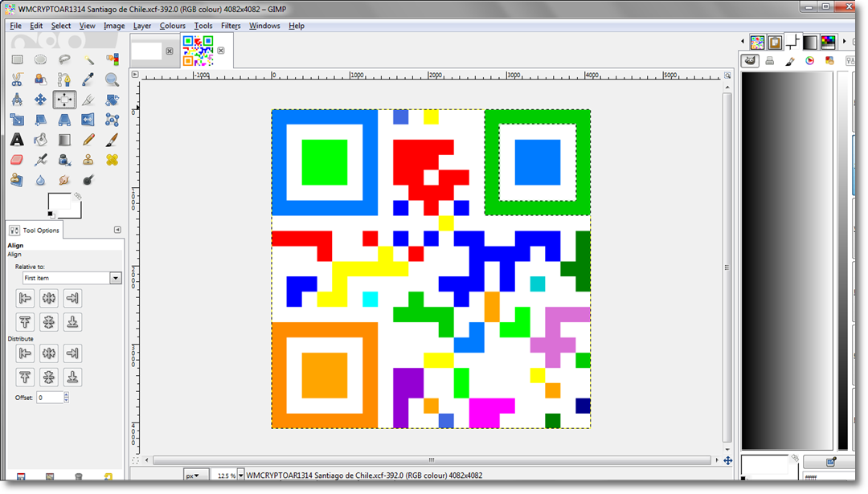Select the Zoom magnifier tool

[x=112, y=80]
